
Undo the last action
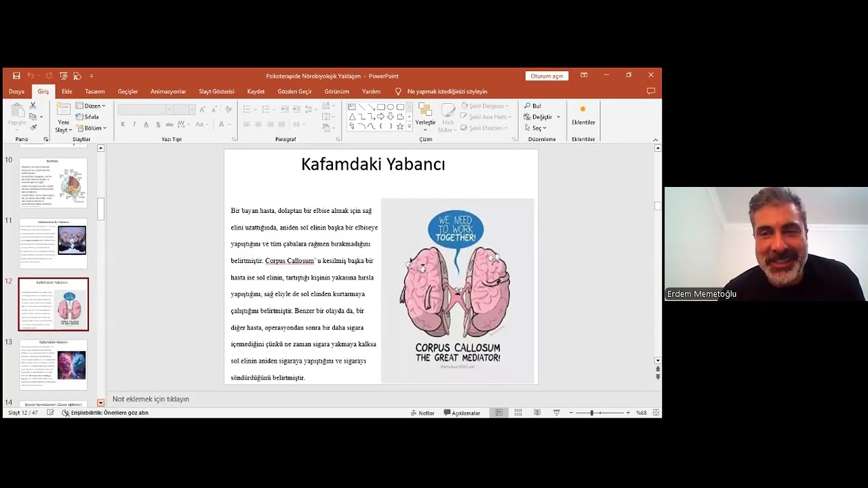[x=31, y=76]
